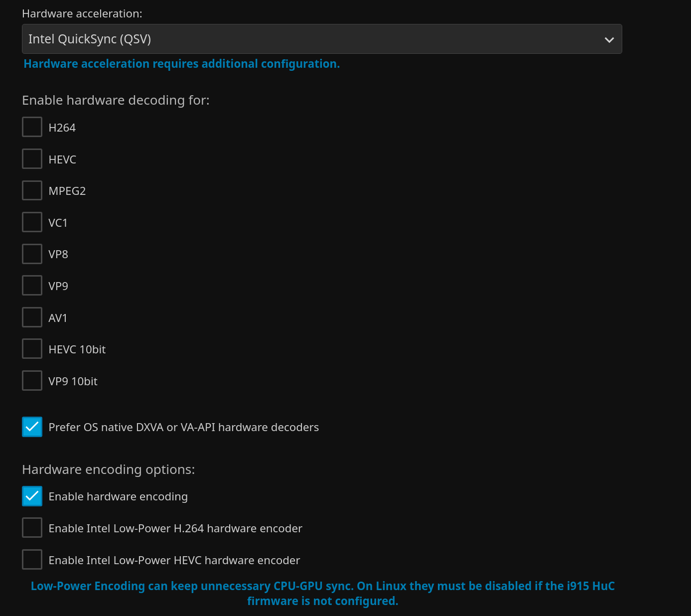Check the HEVC 10bit decoding box
This screenshot has width=691, height=616.
pyautogui.click(x=32, y=348)
